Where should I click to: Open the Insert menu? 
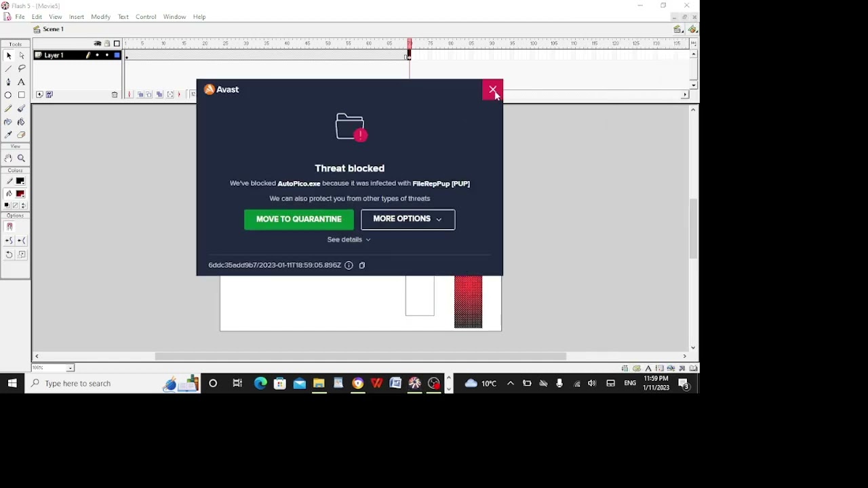coord(77,17)
